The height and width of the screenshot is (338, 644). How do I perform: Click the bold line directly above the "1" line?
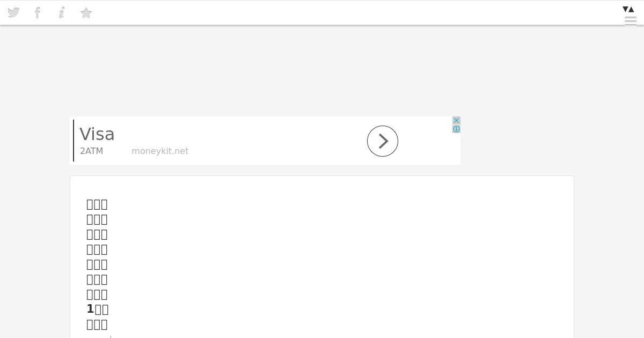click(97, 294)
